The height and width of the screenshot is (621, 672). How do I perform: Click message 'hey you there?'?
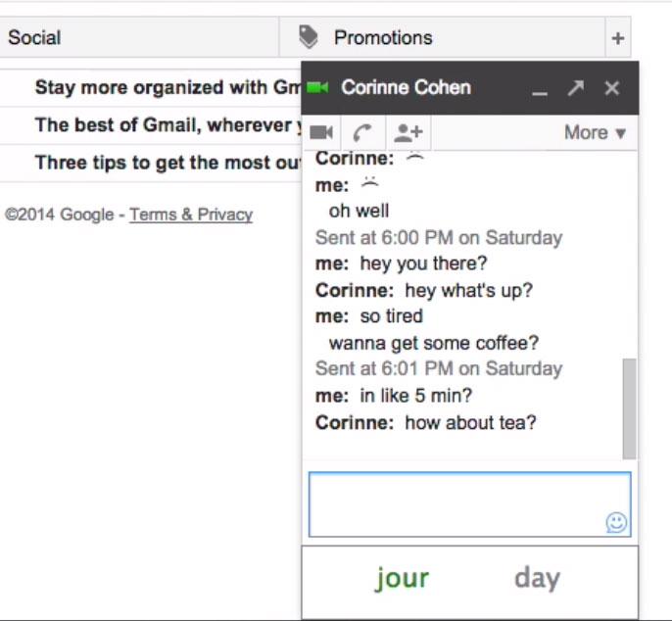click(x=423, y=263)
